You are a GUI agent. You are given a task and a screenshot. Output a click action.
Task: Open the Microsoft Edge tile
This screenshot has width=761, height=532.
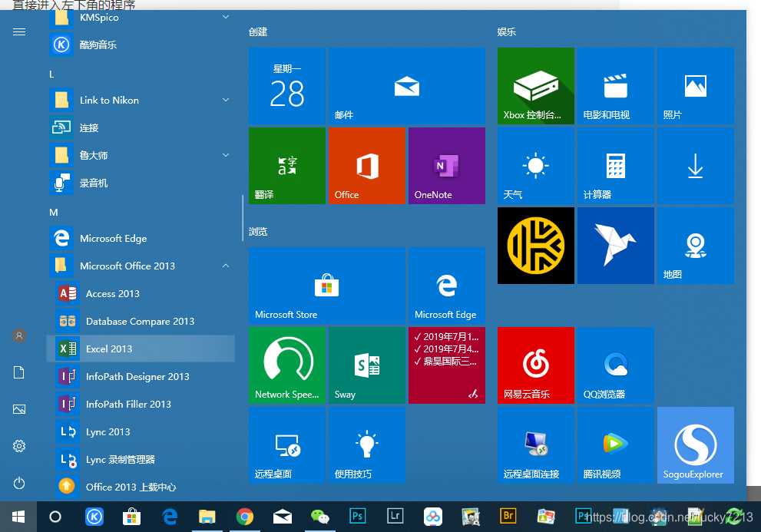coord(446,286)
